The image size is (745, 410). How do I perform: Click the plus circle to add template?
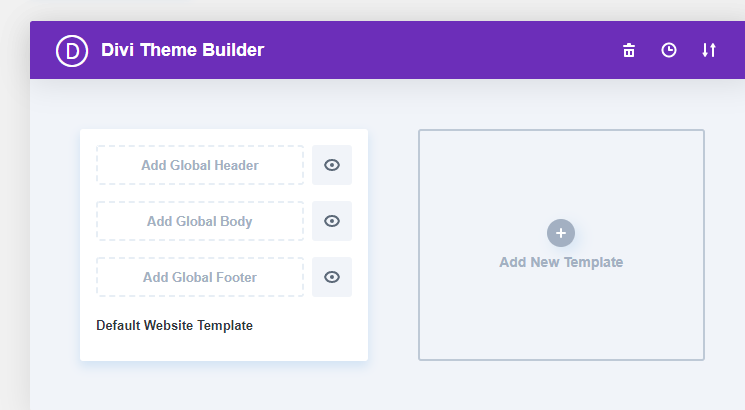click(561, 233)
